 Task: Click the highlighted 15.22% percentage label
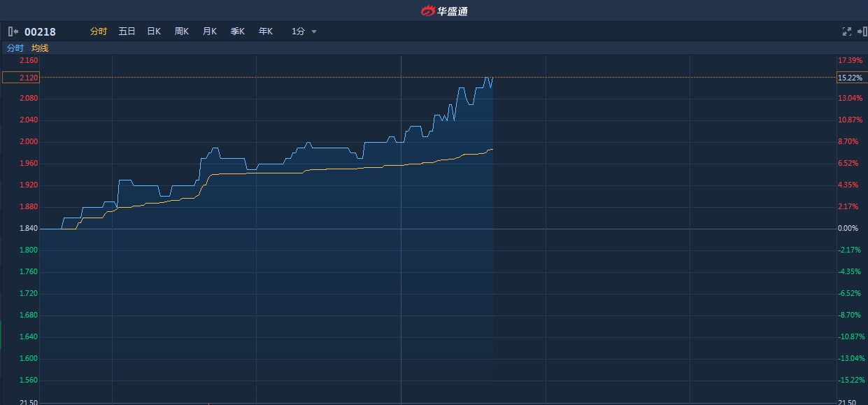[851, 78]
